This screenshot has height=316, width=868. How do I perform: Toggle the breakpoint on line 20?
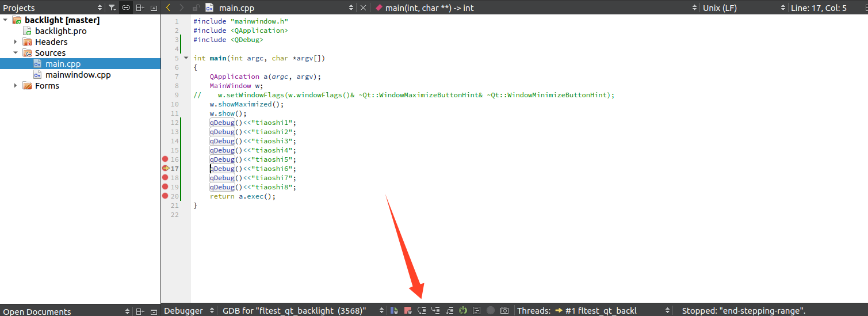click(165, 196)
